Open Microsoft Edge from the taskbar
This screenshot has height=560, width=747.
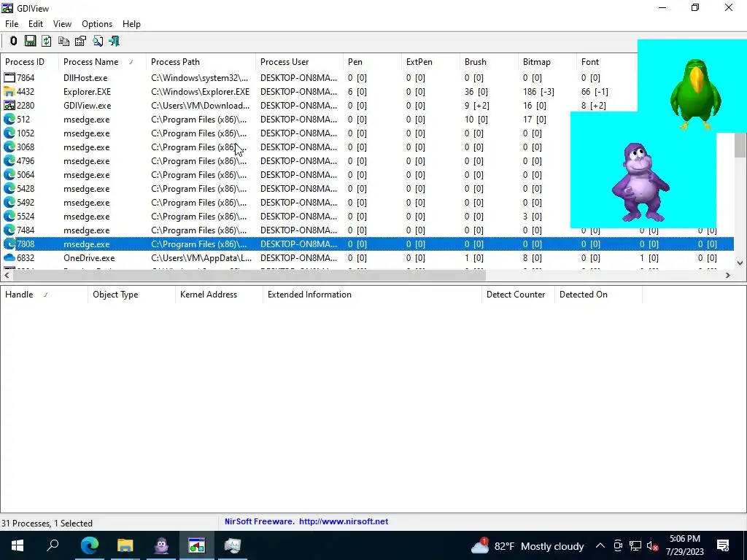(x=89, y=545)
